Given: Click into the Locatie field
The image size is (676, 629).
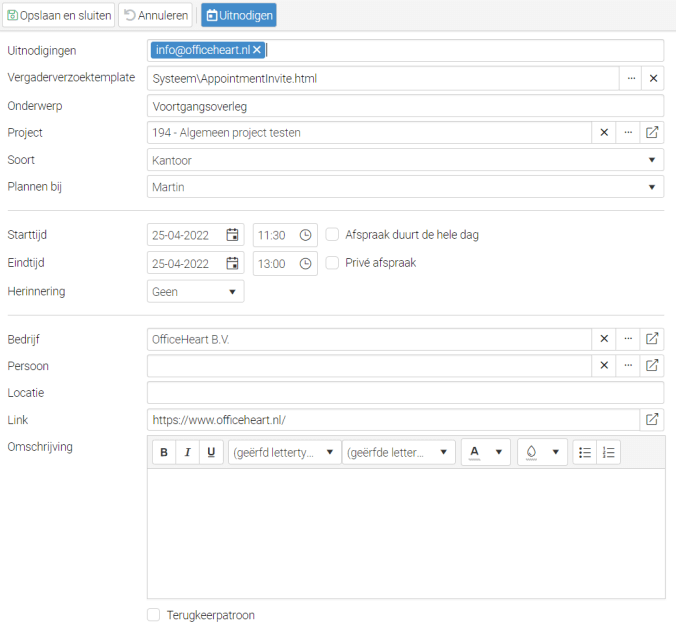Looking at the screenshot, I should pos(405,393).
